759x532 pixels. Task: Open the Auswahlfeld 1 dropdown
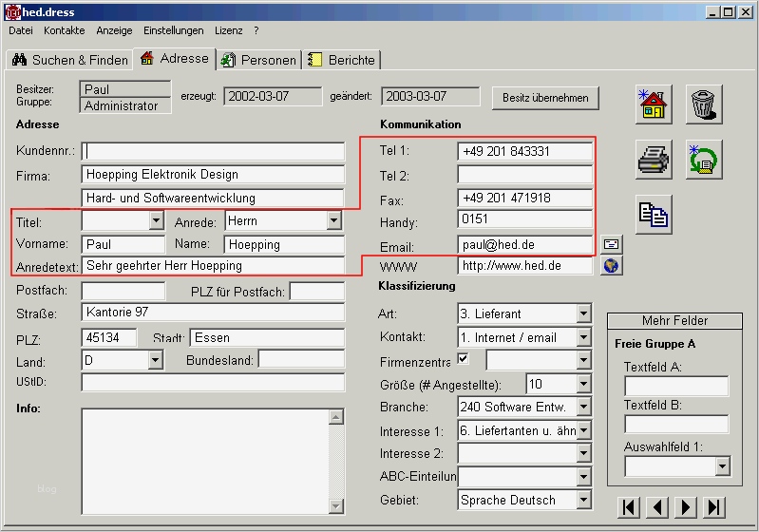tap(722, 466)
